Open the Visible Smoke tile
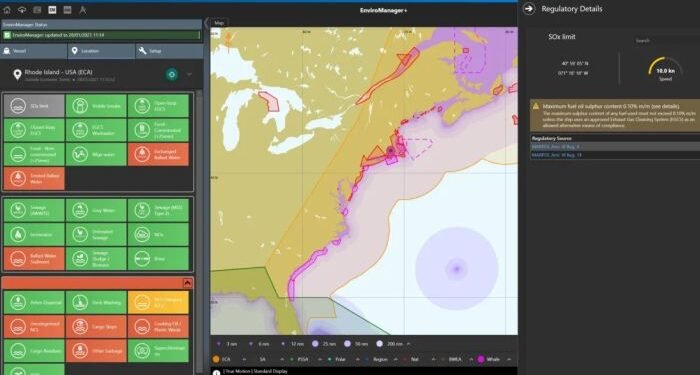The image size is (700, 375). coord(96,106)
